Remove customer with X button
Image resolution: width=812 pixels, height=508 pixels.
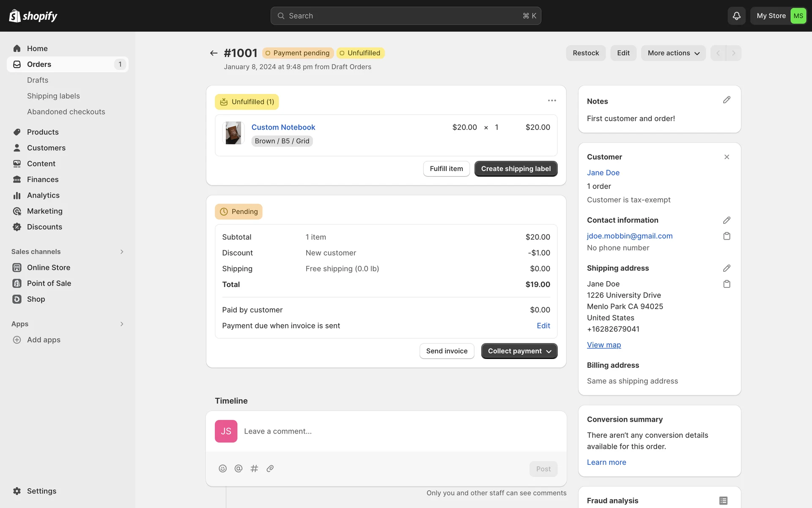727,157
